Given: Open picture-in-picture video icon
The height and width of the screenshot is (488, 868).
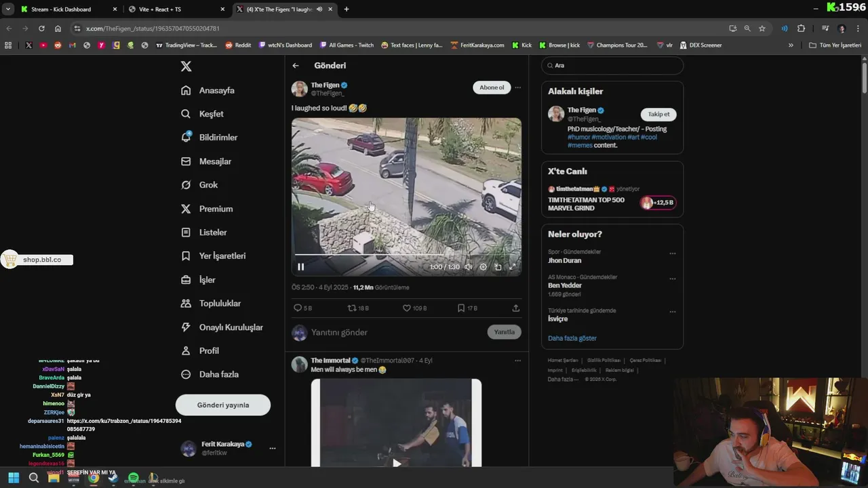Looking at the screenshot, I should coord(498,267).
